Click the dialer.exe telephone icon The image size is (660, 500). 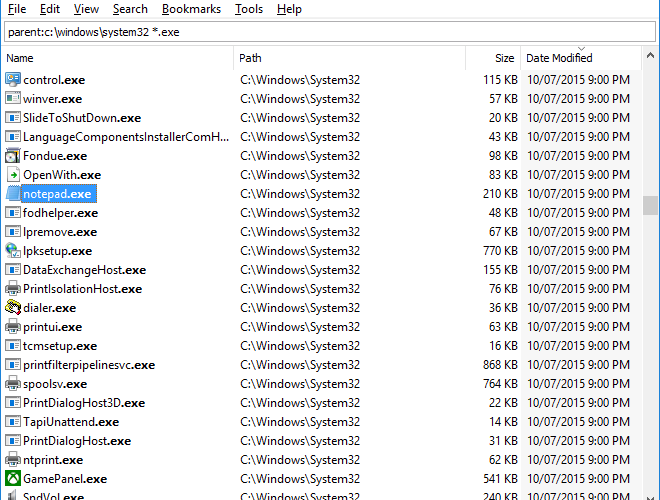click(x=13, y=308)
